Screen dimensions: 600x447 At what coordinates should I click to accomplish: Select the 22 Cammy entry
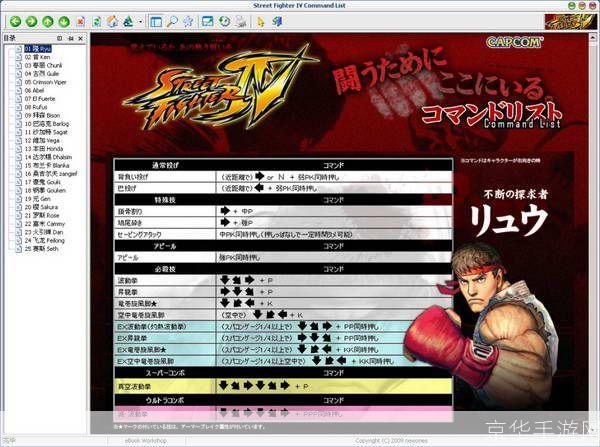[45, 224]
